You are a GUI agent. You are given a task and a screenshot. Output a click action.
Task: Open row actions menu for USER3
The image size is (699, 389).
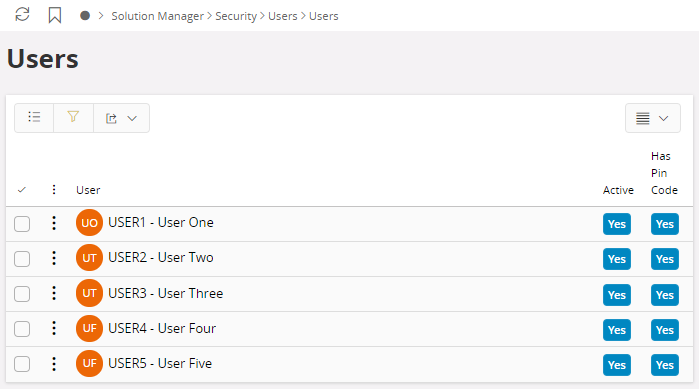(x=54, y=293)
